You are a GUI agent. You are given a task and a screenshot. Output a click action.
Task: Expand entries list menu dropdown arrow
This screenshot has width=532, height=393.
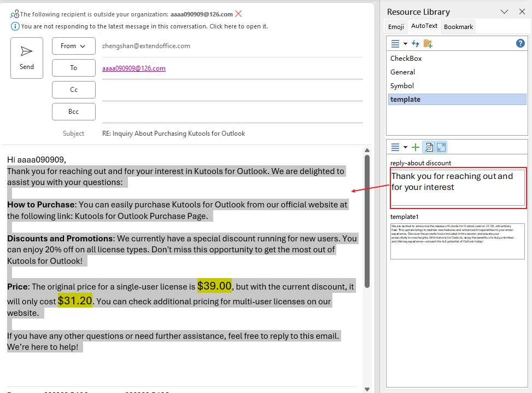coord(405,147)
